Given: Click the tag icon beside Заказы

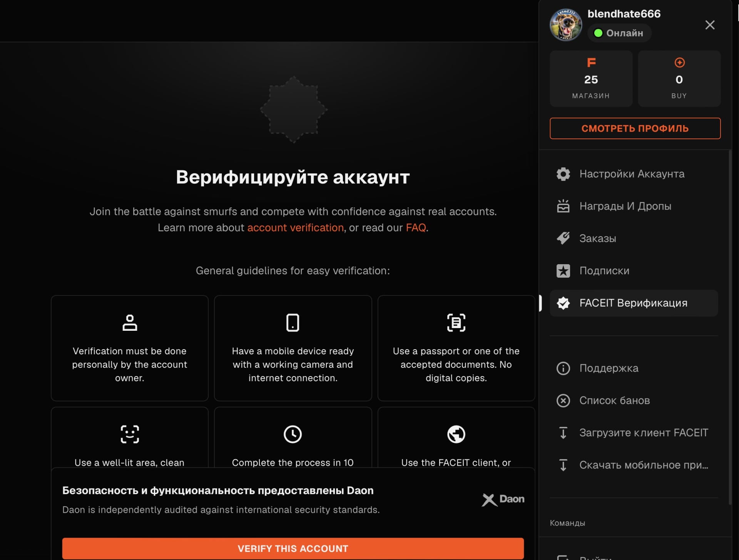Looking at the screenshot, I should [x=563, y=238].
